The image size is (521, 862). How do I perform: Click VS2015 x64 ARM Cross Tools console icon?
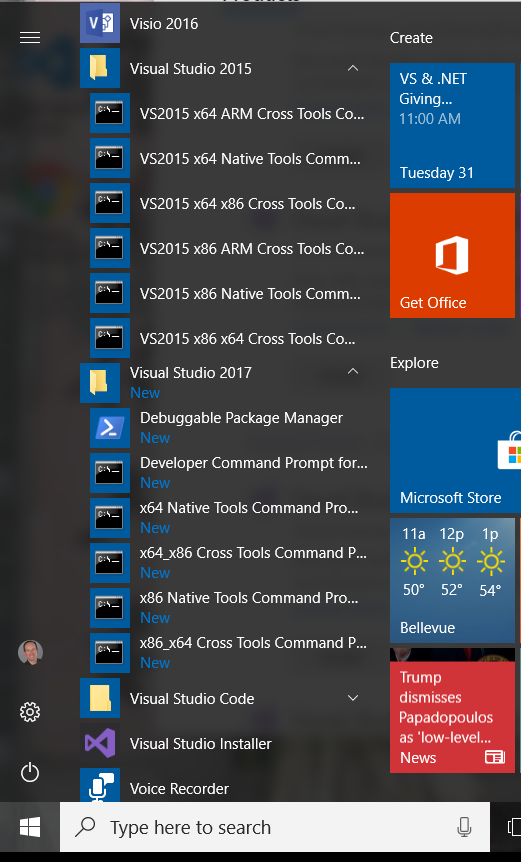110,113
